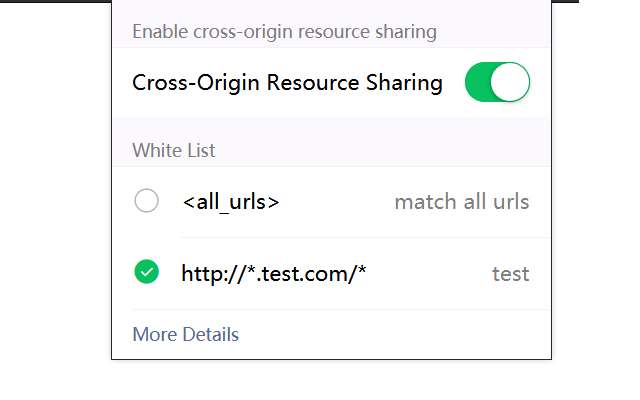Select the <all_urls> radio circle

click(147, 200)
